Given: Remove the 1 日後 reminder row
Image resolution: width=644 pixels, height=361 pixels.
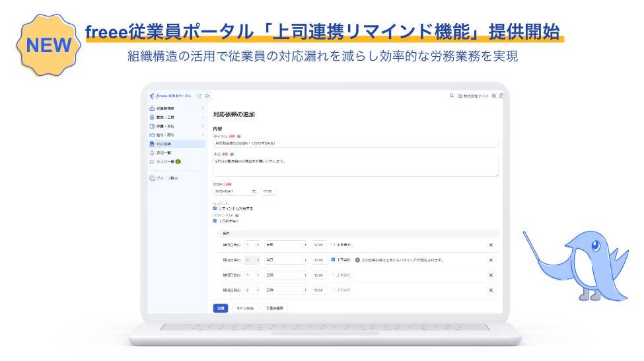Looking at the screenshot, I should 491,275.
